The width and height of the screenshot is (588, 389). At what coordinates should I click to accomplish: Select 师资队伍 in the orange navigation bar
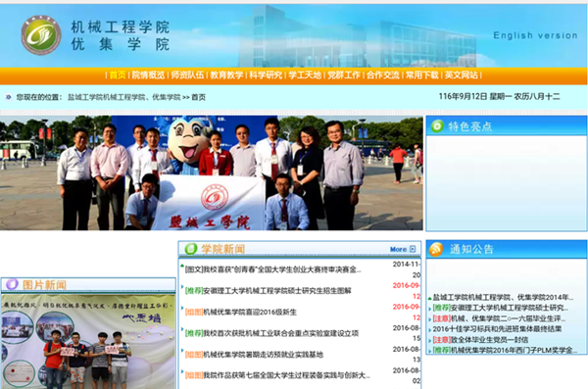click(187, 75)
